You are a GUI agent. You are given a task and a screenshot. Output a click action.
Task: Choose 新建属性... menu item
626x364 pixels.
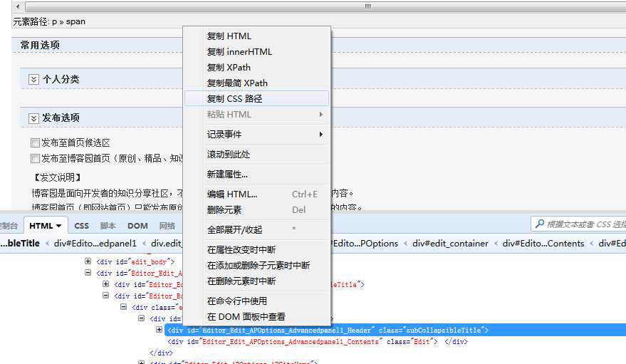coord(256,175)
